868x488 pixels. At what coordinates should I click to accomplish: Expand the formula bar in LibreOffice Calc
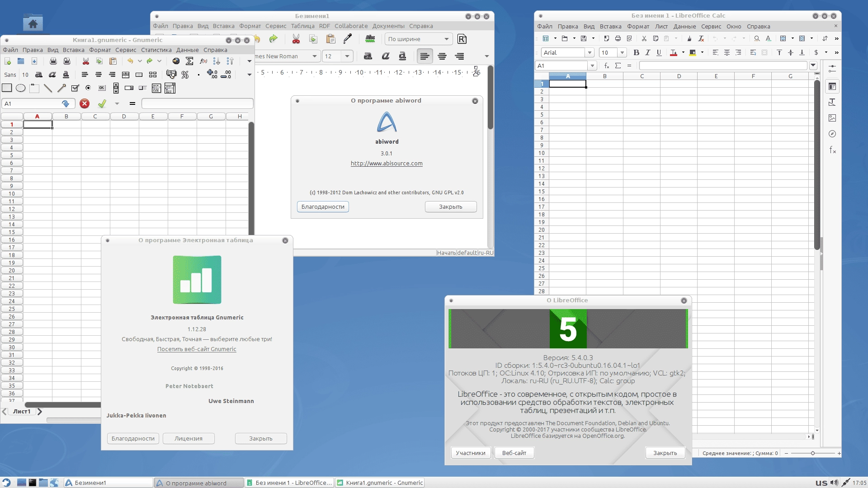813,66
